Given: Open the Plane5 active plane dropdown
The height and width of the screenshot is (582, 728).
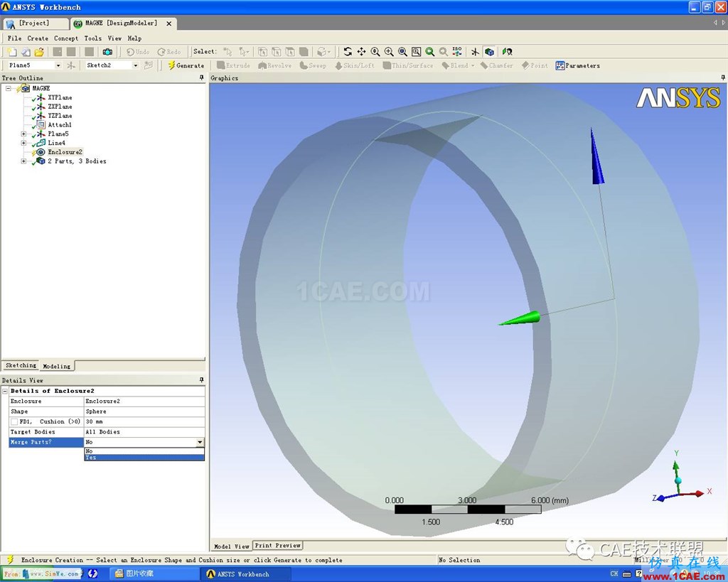Looking at the screenshot, I should 58,65.
